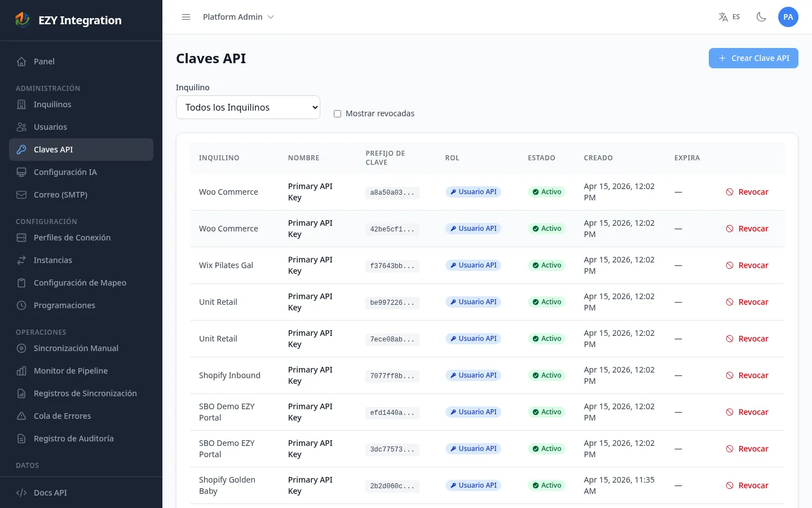Click Usuario API badge in a8a50a03 row

473,192
